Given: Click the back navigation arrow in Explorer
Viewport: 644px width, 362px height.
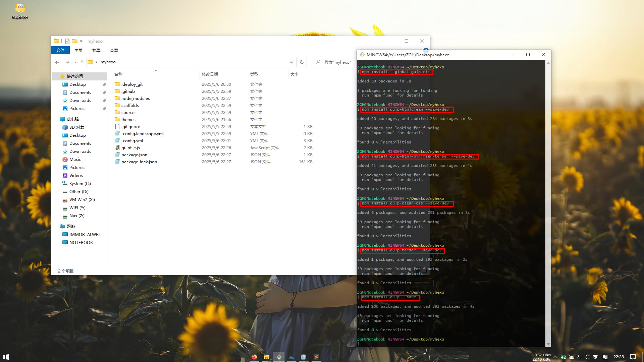Looking at the screenshot, I should coord(57,62).
